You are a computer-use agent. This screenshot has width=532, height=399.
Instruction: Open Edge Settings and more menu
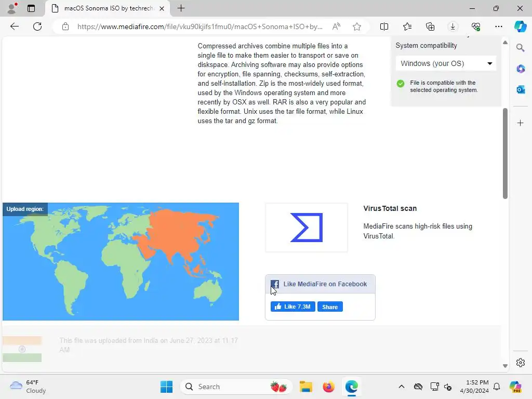(x=498, y=26)
